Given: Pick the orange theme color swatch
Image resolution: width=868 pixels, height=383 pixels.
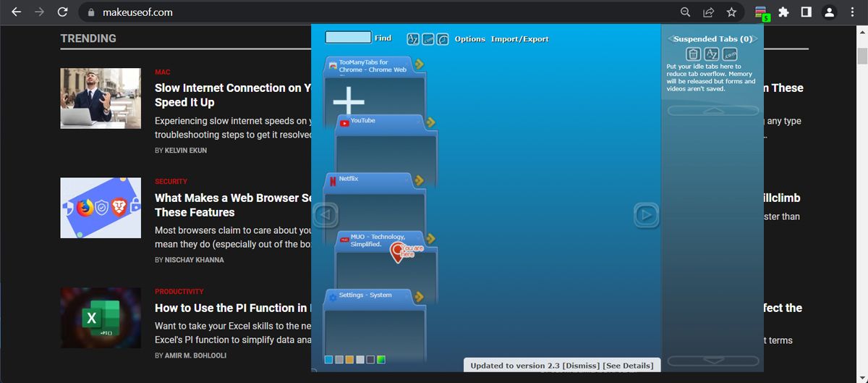Looking at the screenshot, I should [349, 359].
